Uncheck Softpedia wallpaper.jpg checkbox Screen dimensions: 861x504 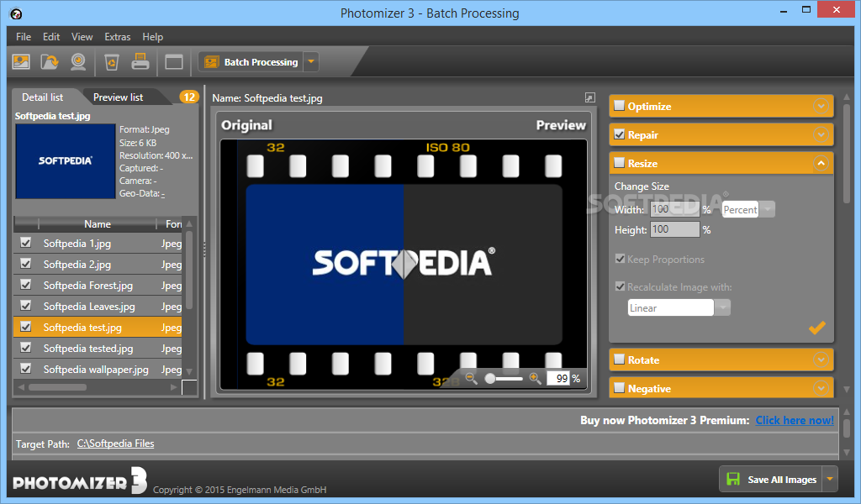click(26, 369)
